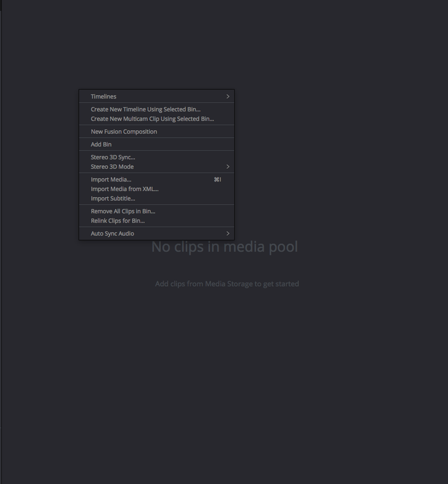Choose Import Subtitle option
448x484 pixels.
click(157, 198)
